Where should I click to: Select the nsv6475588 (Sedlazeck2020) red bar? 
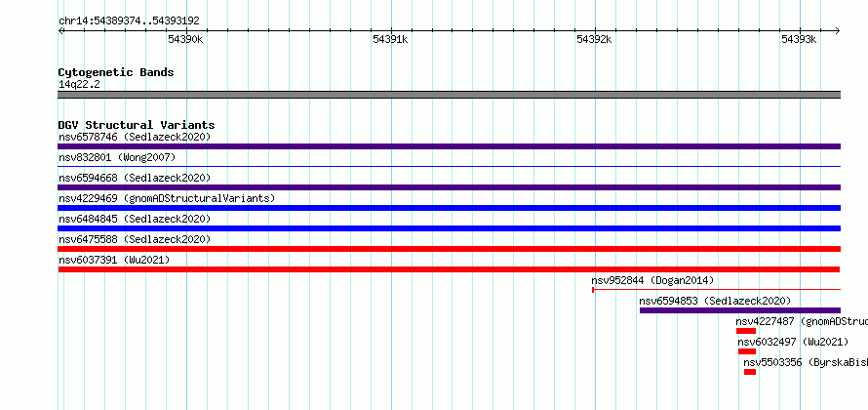pos(449,249)
